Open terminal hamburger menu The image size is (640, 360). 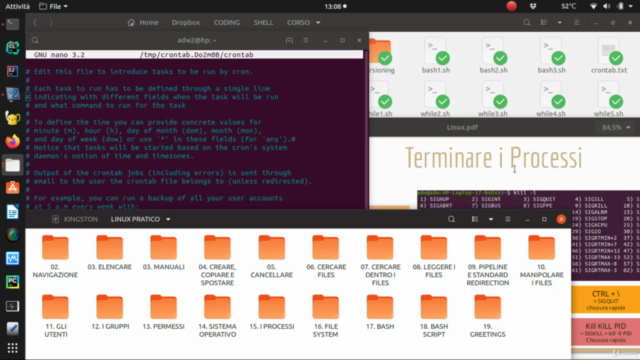(x=306, y=40)
